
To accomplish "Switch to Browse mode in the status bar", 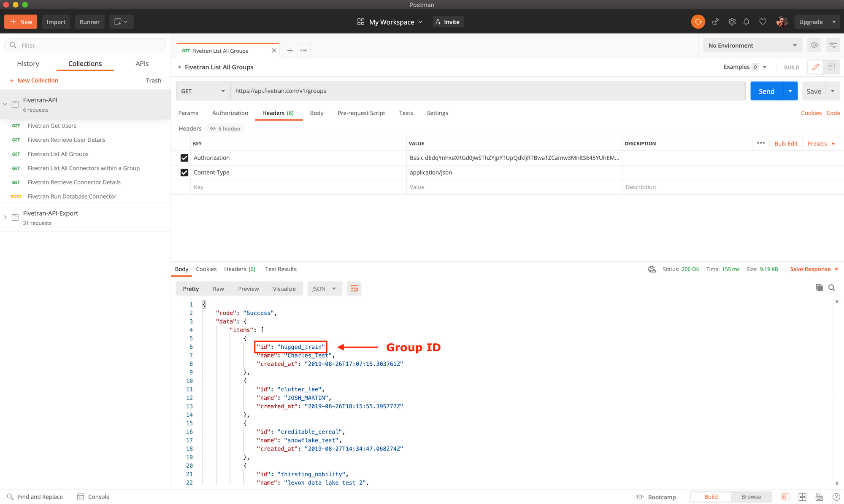I will (751, 497).
